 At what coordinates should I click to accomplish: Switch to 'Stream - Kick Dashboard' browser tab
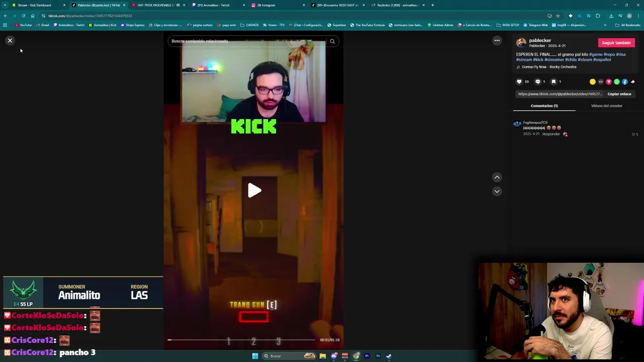(x=39, y=5)
